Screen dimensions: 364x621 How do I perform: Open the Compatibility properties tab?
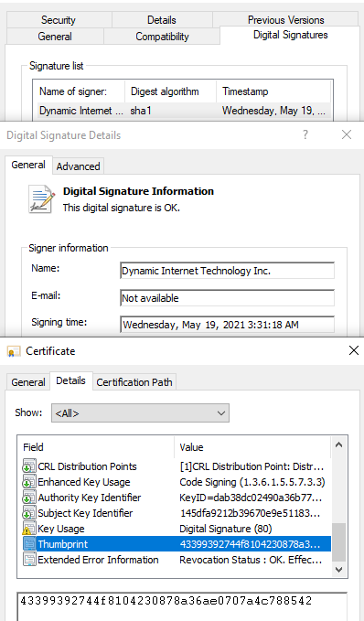pos(162,37)
